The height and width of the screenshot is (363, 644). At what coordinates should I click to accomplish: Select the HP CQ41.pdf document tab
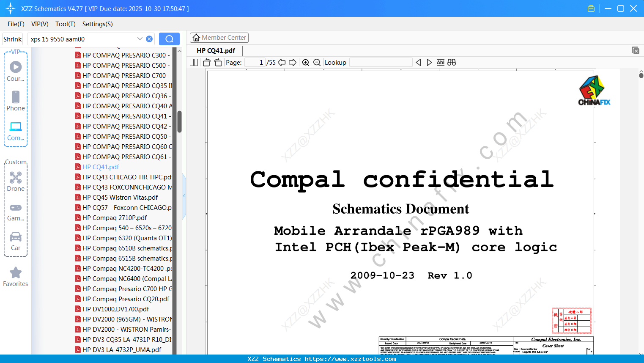(x=216, y=50)
